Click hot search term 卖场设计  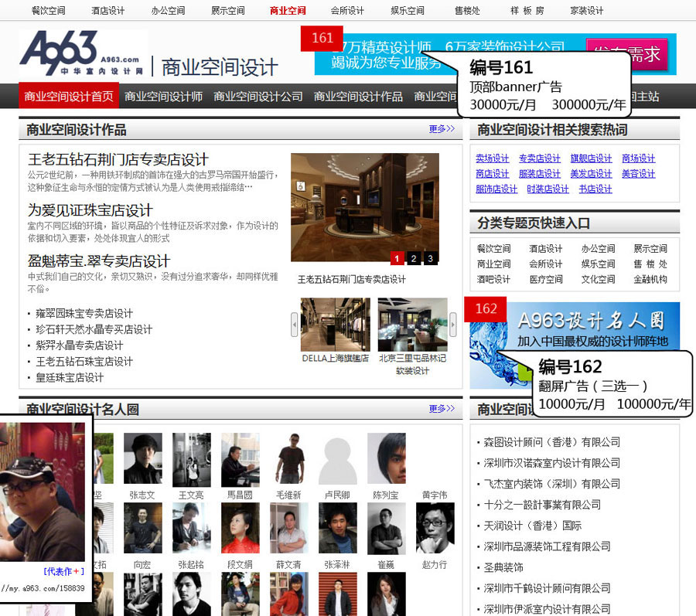(x=493, y=158)
